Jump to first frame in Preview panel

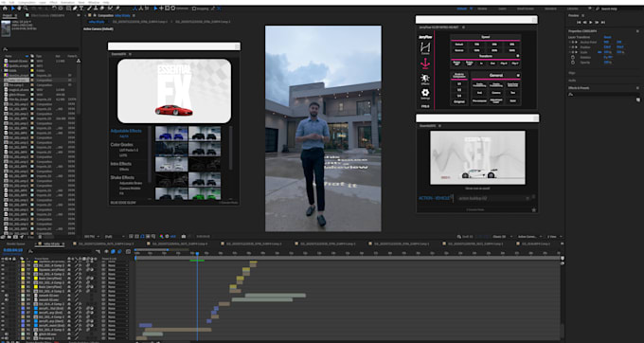(579, 22)
